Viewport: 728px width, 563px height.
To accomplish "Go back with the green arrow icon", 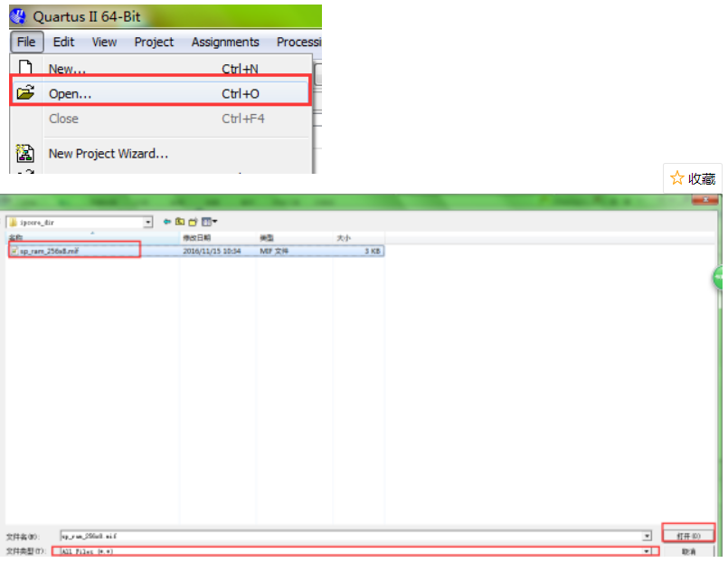I will coord(167,222).
